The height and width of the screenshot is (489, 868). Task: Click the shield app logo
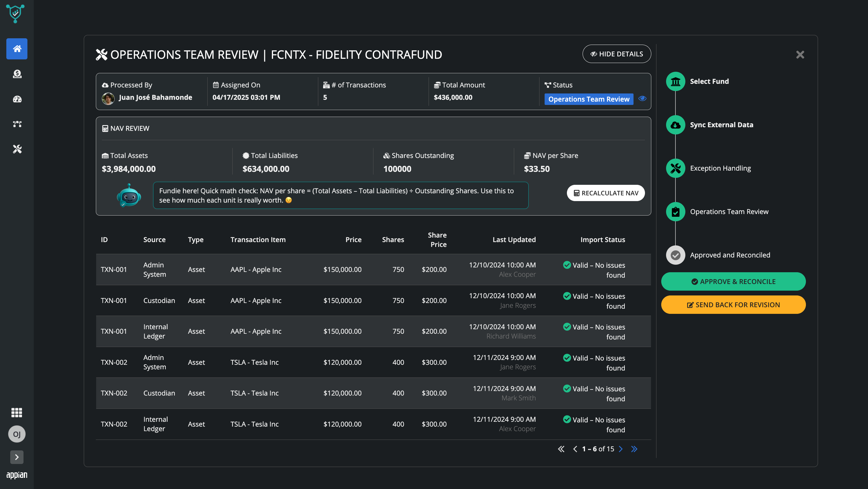tap(15, 14)
